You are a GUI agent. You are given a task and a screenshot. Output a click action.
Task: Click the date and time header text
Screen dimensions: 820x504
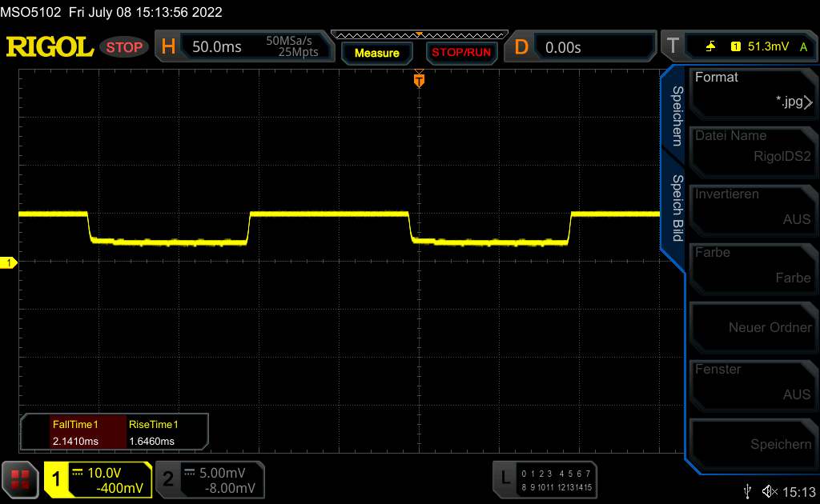[x=146, y=12]
